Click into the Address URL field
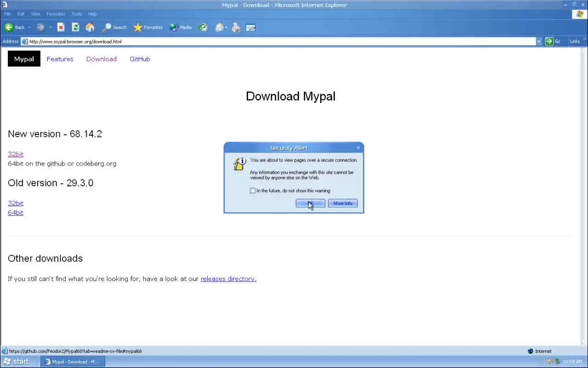 pos(282,41)
